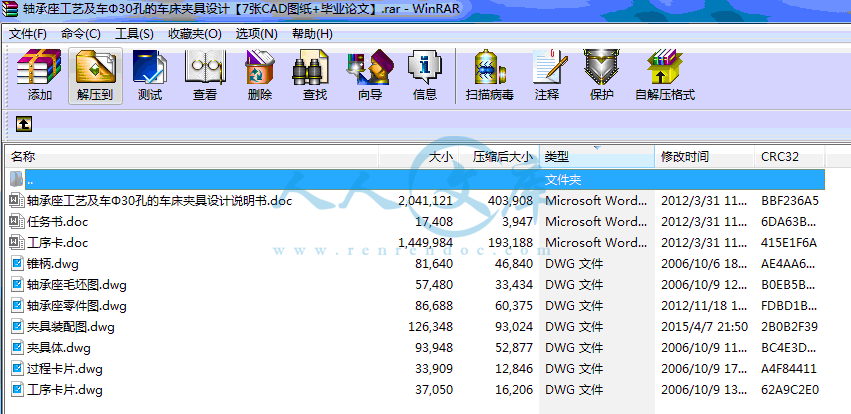Image resolution: width=851 pixels, height=414 pixels.
Task: Click the DWG icon of 工序卡片.dwg
Action: [x=17, y=390]
